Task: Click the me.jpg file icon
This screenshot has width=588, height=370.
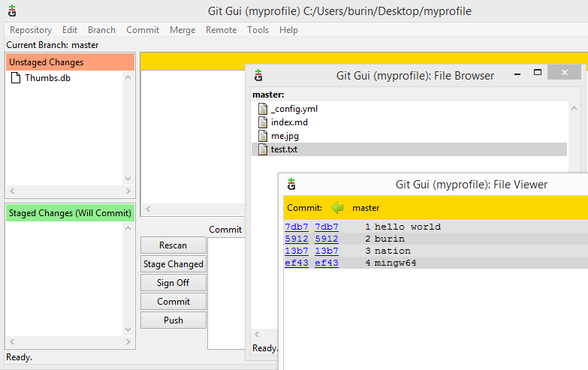Action: point(263,136)
